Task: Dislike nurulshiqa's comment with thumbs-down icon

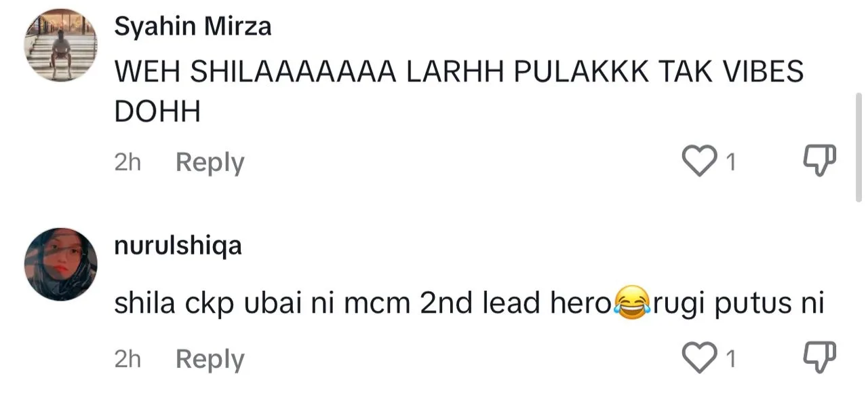Action: [x=820, y=358]
